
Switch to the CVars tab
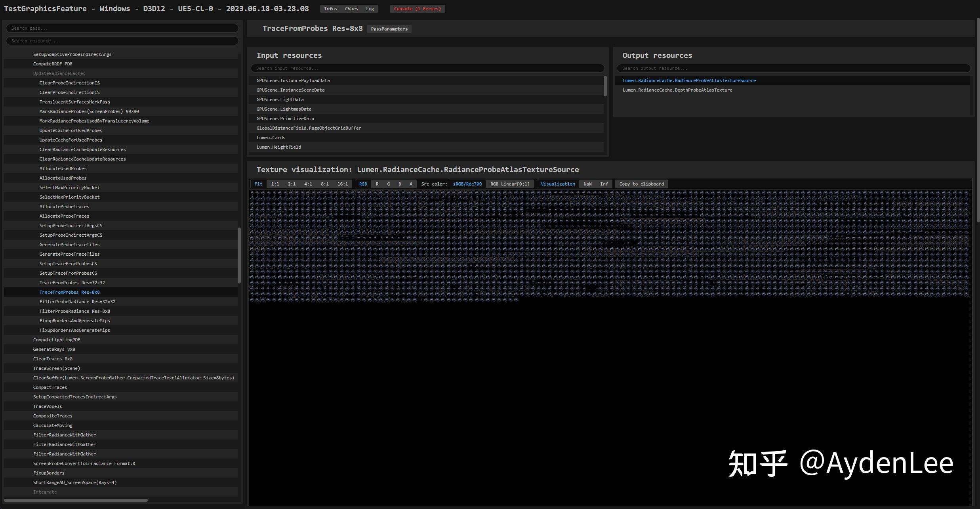tap(351, 8)
